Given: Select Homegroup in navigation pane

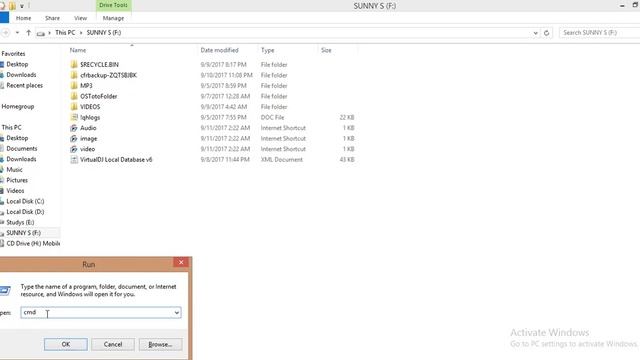Looking at the screenshot, I should [18, 107].
